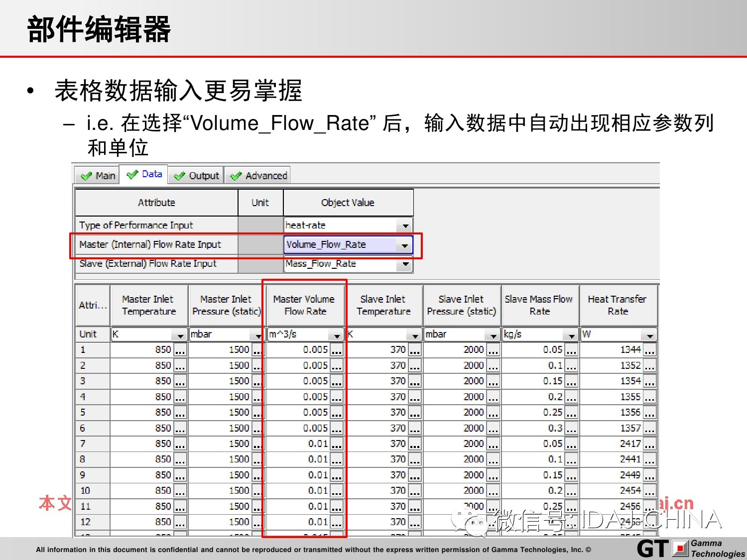Click ellipsis button beside 0.3 in row 6
The height and width of the screenshot is (560, 747).
click(x=571, y=429)
